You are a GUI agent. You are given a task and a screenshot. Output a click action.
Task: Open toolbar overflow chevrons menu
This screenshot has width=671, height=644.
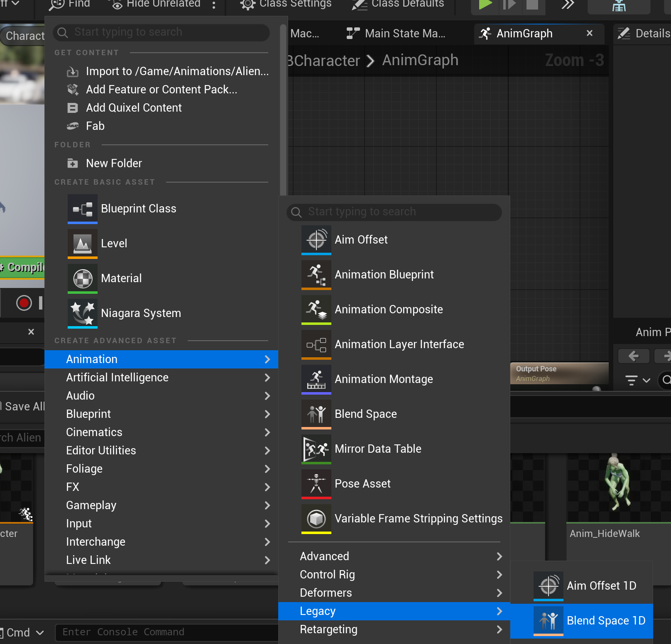tap(568, 4)
